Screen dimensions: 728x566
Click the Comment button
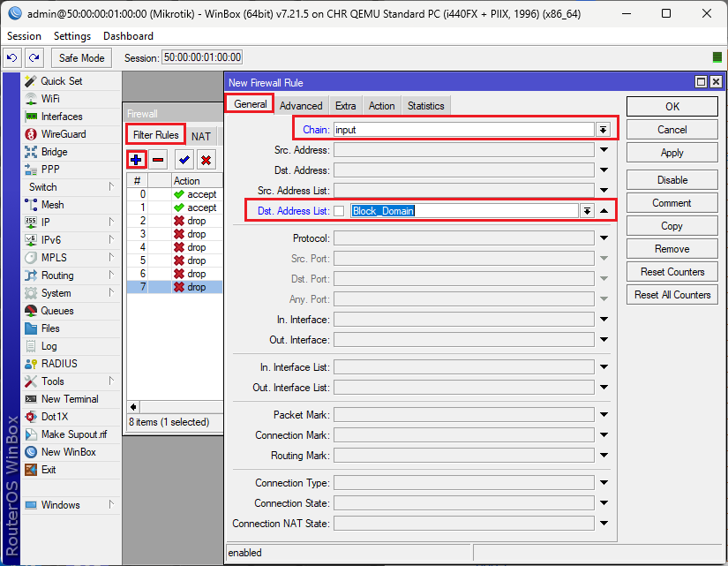click(x=672, y=203)
